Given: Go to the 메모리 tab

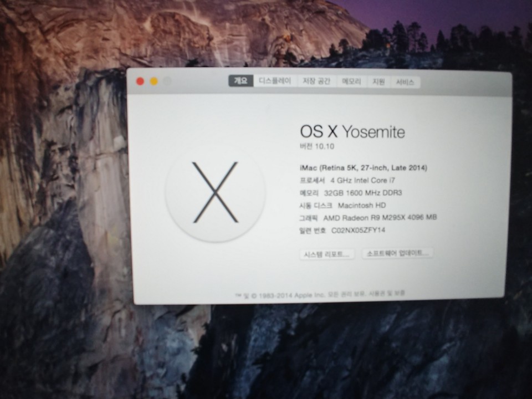Looking at the screenshot, I should click(351, 81).
